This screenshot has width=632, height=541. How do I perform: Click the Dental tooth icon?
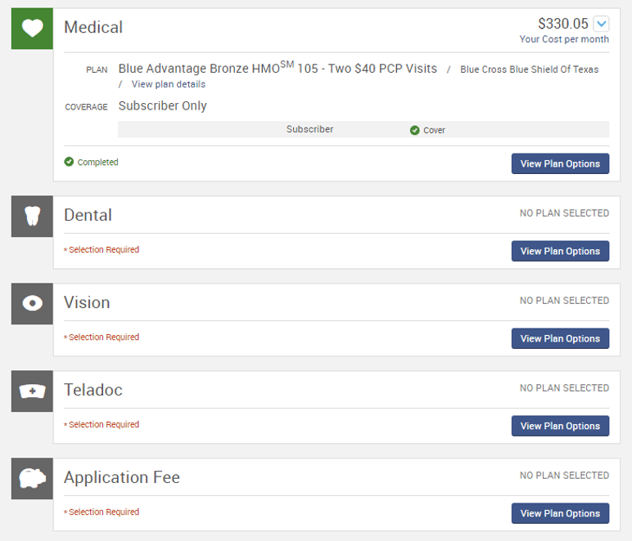coord(32,216)
